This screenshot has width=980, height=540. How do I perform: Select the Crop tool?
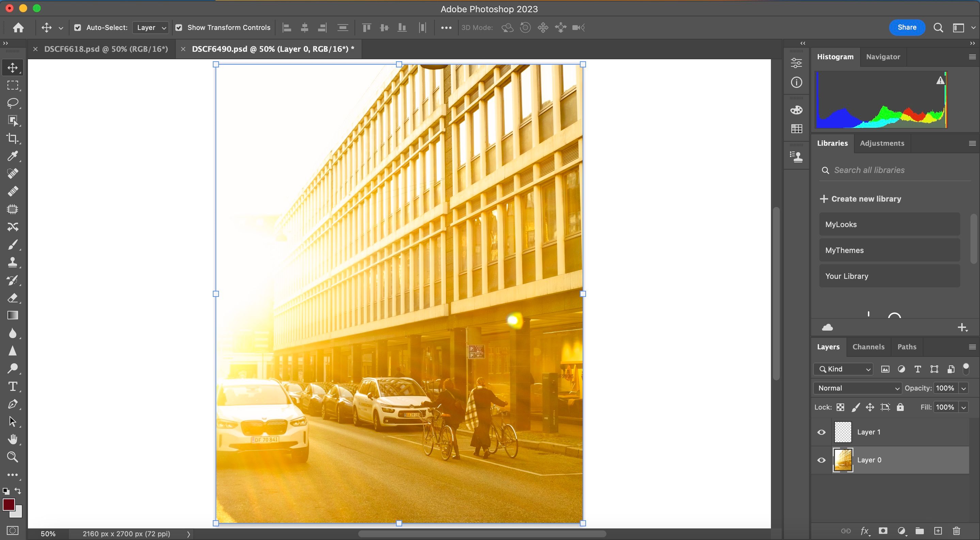point(13,139)
